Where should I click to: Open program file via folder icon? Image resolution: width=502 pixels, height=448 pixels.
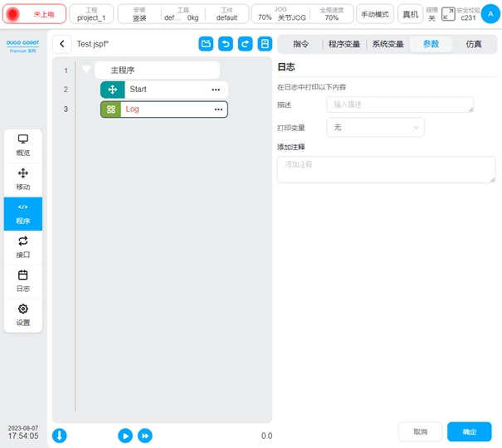click(207, 44)
